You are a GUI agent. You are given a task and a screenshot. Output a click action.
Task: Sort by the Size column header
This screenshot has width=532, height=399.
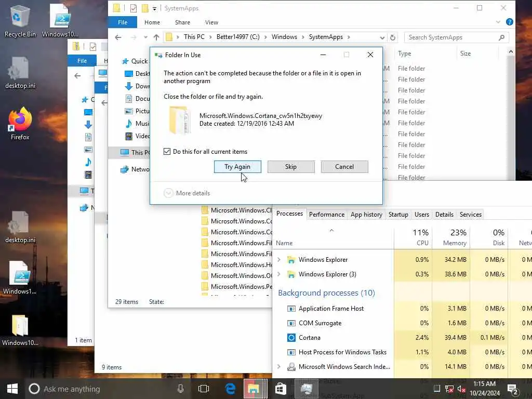465,54
